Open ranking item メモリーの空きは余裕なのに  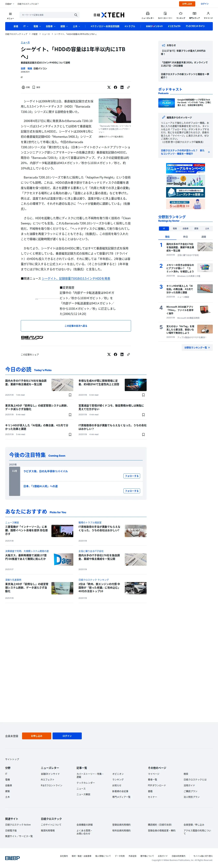180,268
